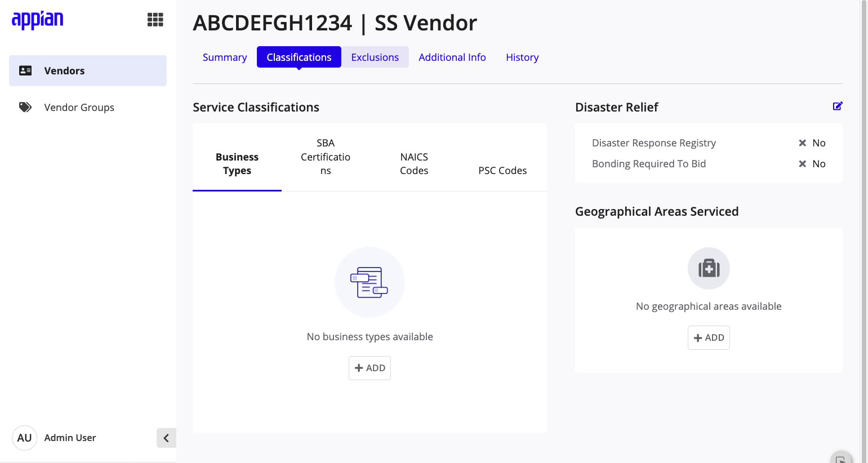The height and width of the screenshot is (463, 868).
Task: Click the geographical areas placeholder icon
Action: [x=709, y=269]
